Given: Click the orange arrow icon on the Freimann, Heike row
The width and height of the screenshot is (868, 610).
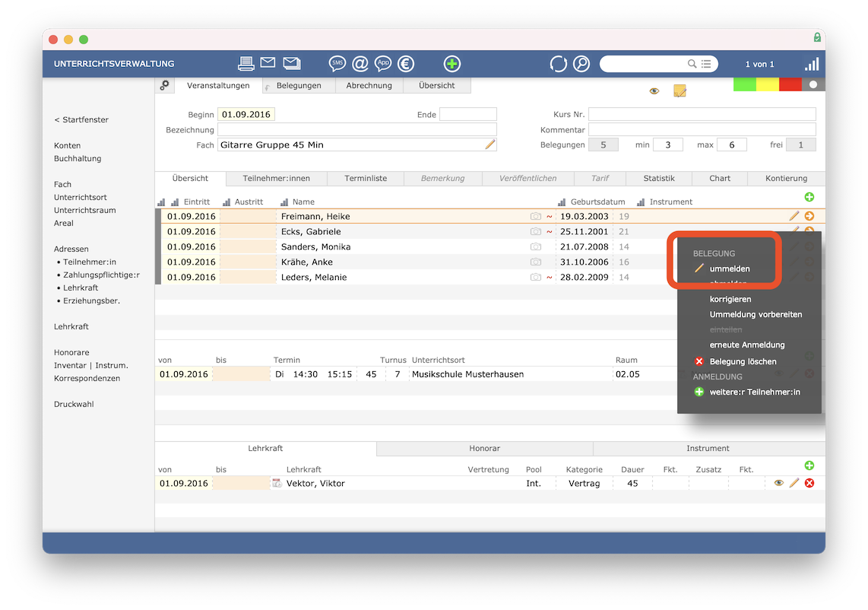Looking at the screenshot, I should [809, 216].
